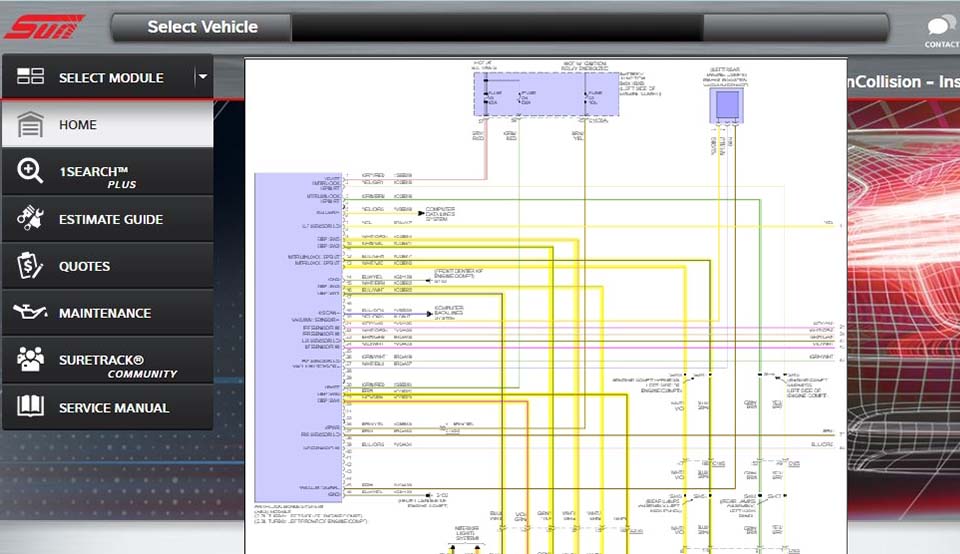This screenshot has height=554, width=960.
Task: Open 1Search via the magnifier icon
Action: tap(30, 172)
